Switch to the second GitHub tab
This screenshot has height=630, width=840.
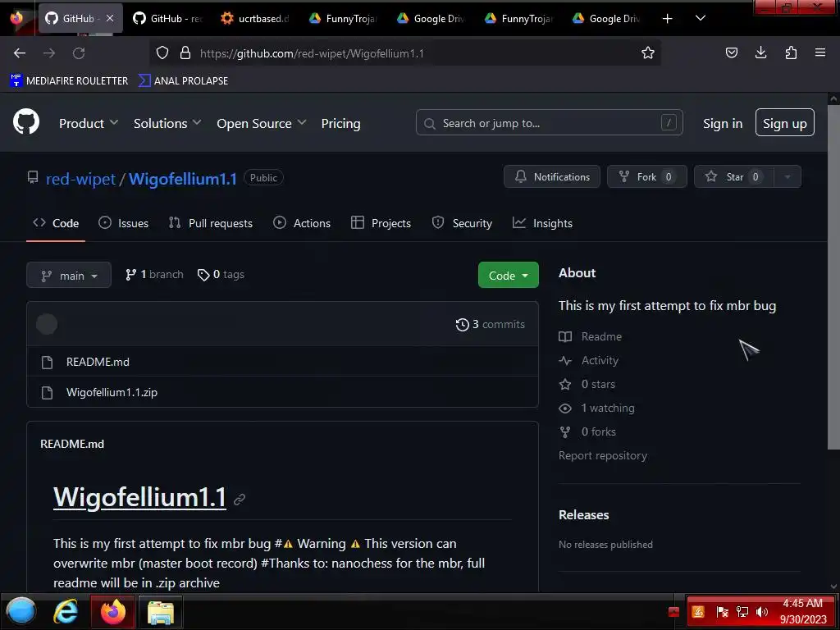[167, 19]
